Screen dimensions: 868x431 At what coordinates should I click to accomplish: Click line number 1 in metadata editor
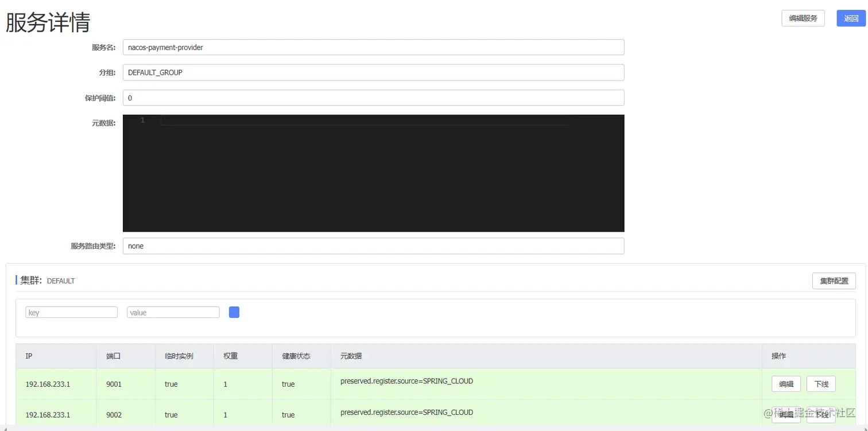[142, 120]
